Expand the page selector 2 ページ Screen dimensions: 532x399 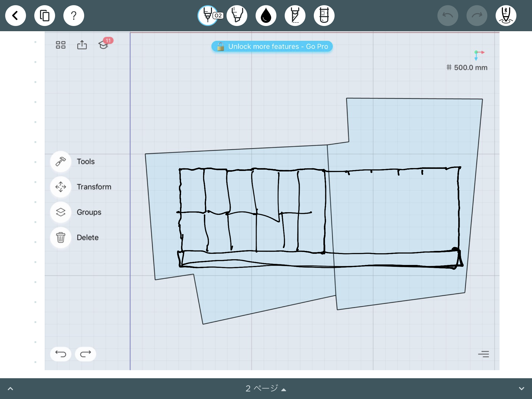pos(265,389)
